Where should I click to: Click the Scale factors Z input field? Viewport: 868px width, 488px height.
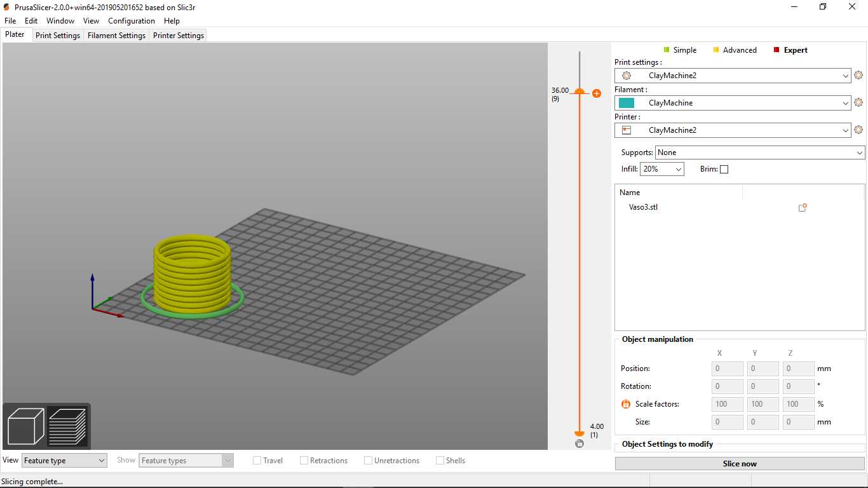pyautogui.click(x=799, y=404)
